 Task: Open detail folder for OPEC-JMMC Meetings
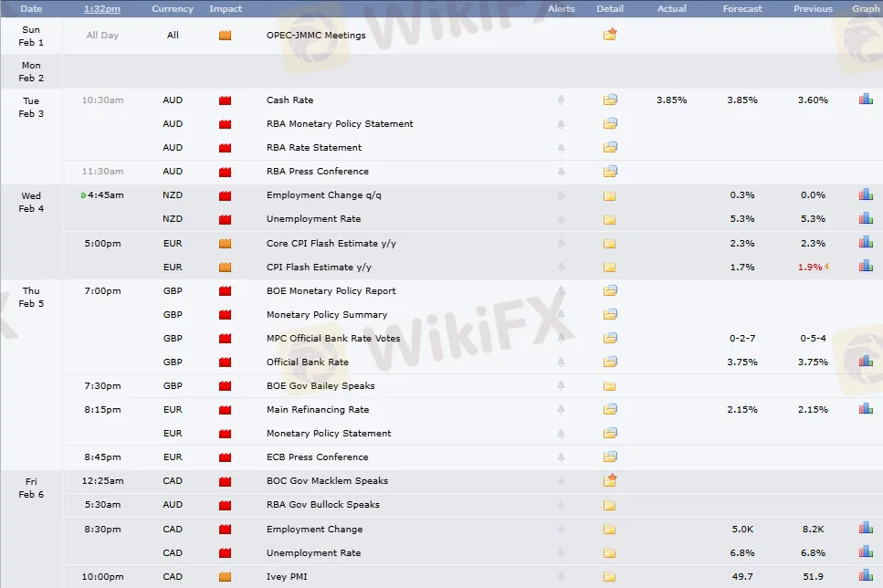click(x=610, y=35)
